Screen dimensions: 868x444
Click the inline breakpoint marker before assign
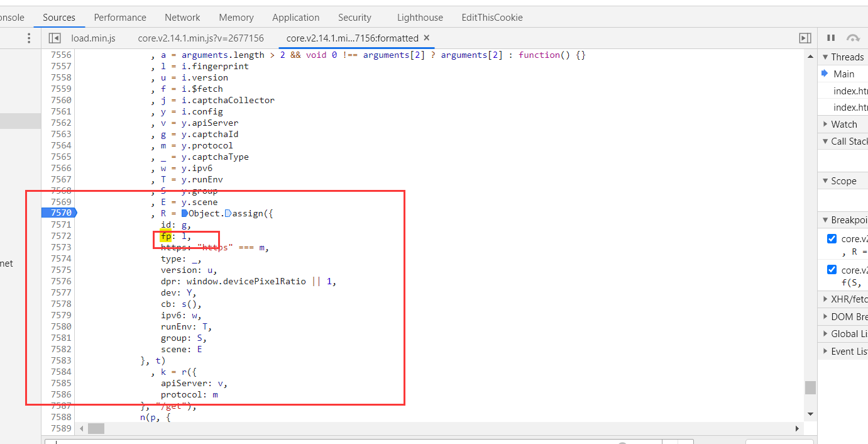tap(228, 213)
